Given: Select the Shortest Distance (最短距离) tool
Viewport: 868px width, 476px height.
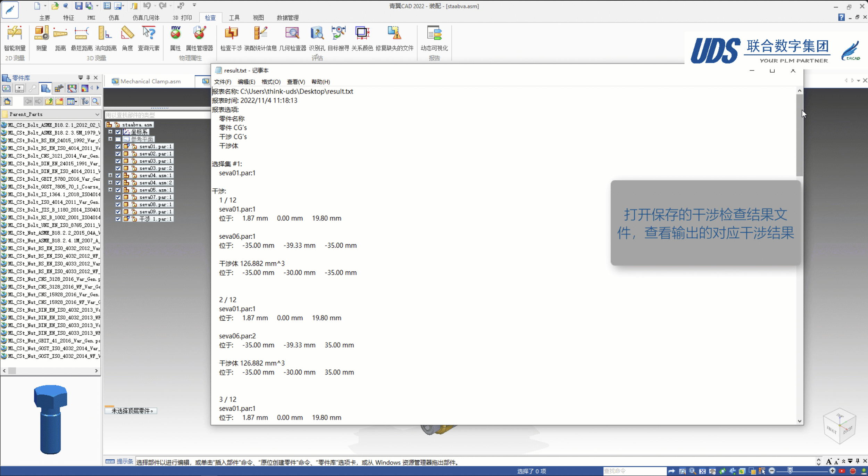Looking at the screenshot, I should pyautogui.click(x=82, y=39).
